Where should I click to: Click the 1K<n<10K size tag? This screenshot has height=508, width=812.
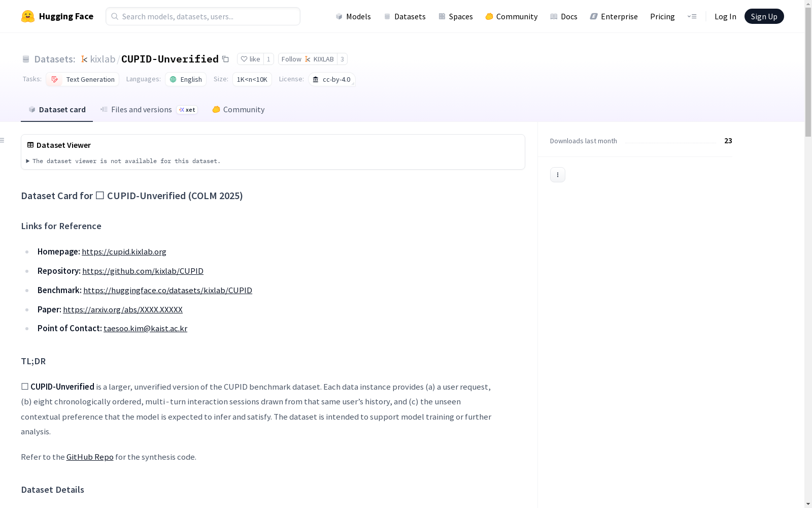tap(252, 79)
